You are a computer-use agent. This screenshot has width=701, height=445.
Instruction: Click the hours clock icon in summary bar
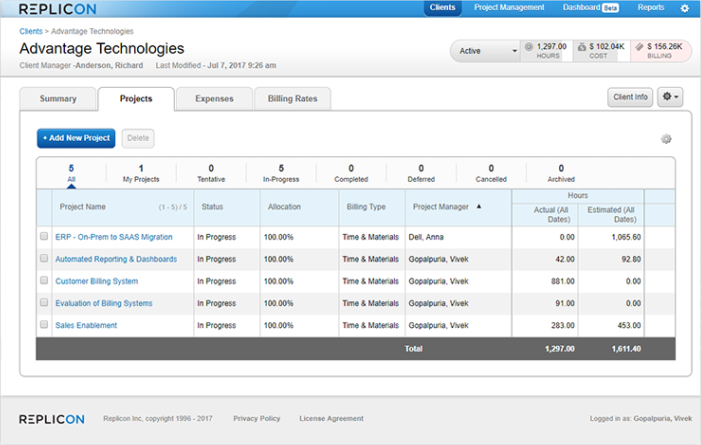529,47
